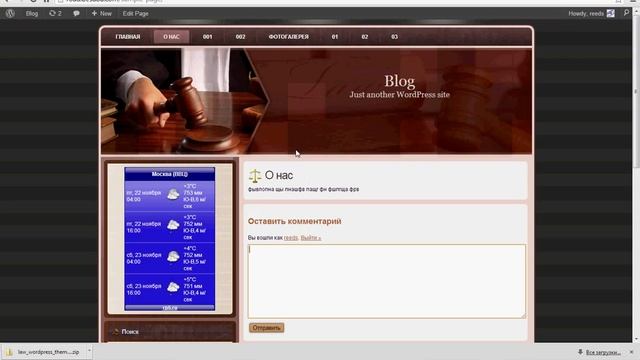Image resolution: width=640 pixels, height=360 pixels.
Task: Open the 01 menu item
Action: (x=335, y=37)
